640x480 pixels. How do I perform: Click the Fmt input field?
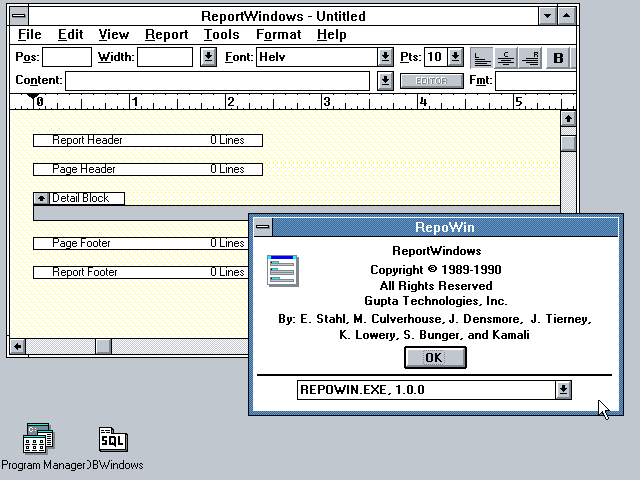(536, 81)
